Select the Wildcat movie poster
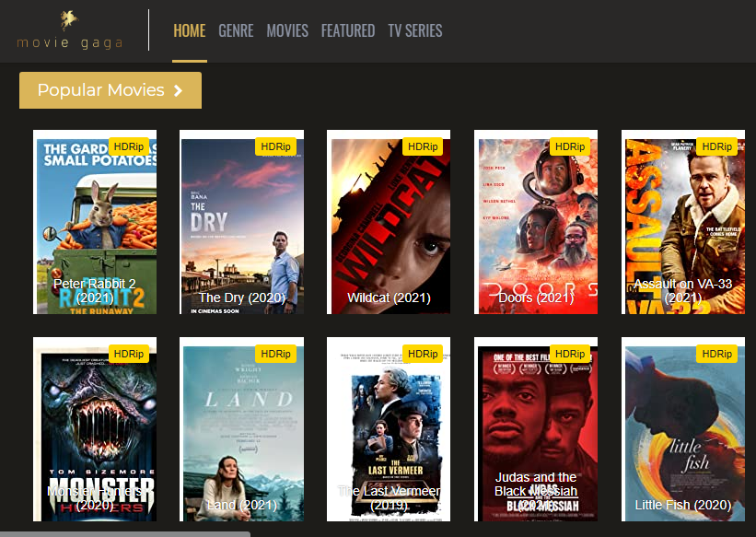The width and height of the screenshot is (756, 537). (389, 222)
